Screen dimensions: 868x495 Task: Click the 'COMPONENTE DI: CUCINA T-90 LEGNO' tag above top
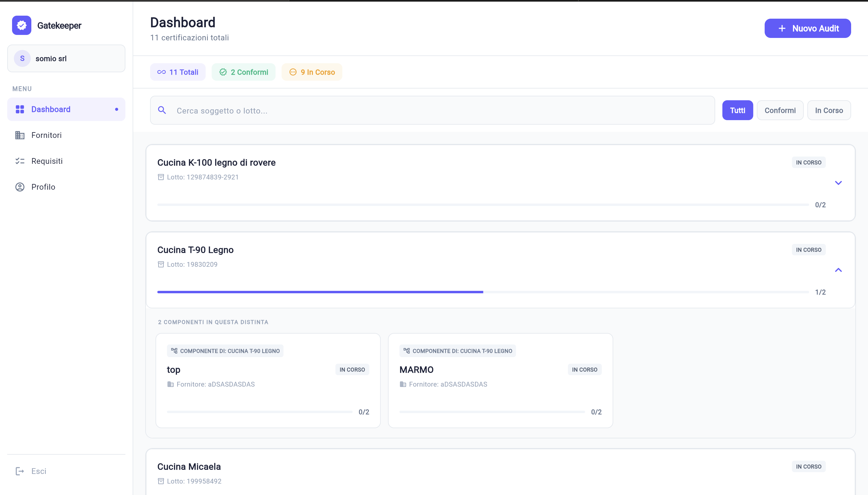tap(225, 351)
